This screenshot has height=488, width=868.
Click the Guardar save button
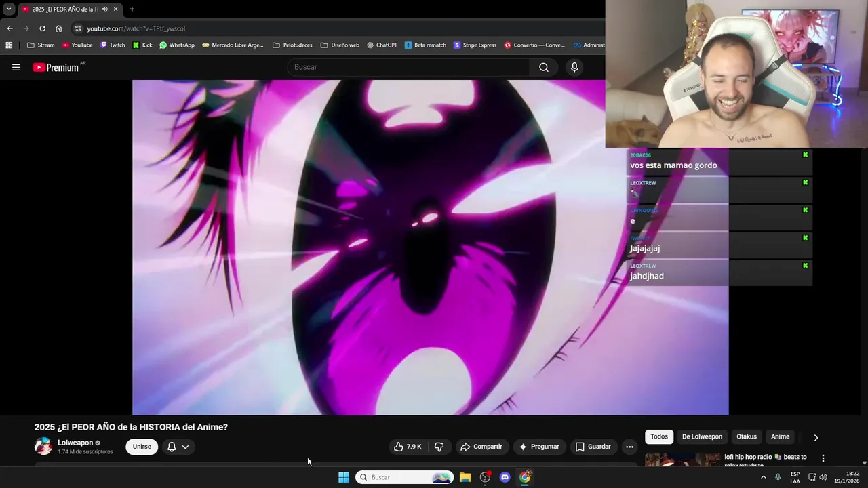(593, 447)
